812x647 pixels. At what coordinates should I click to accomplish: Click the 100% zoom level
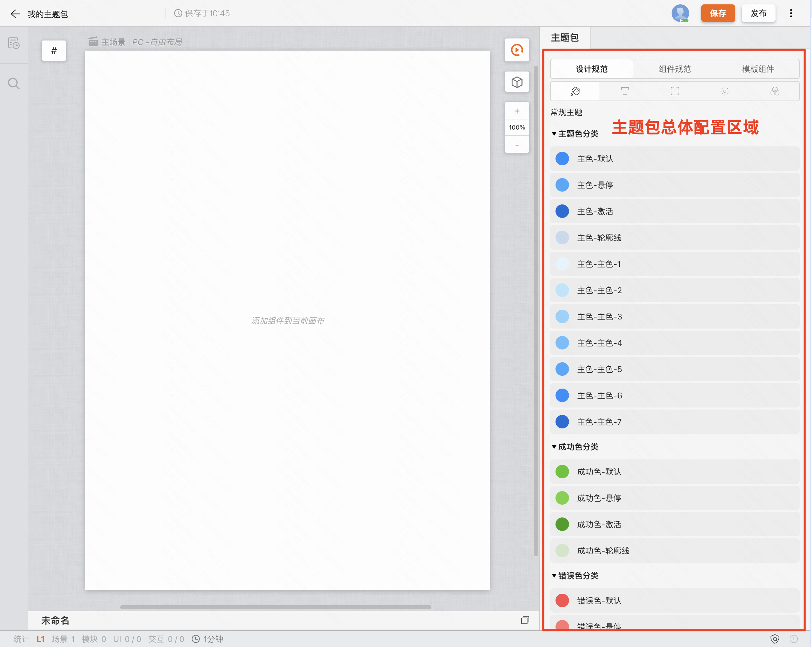point(517,128)
